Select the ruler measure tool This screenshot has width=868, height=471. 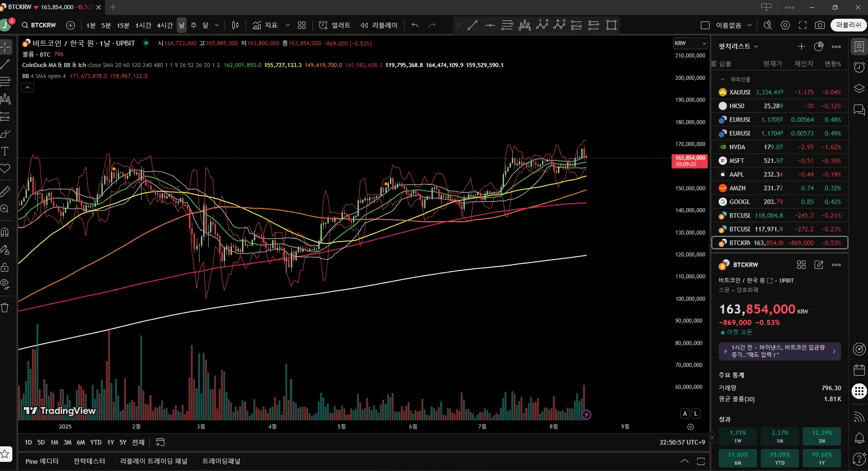[5, 191]
